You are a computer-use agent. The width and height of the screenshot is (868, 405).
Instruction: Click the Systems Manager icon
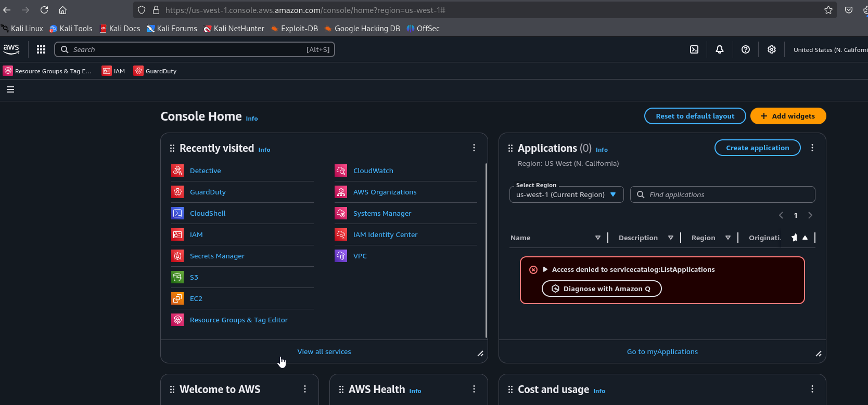point(341,213)
